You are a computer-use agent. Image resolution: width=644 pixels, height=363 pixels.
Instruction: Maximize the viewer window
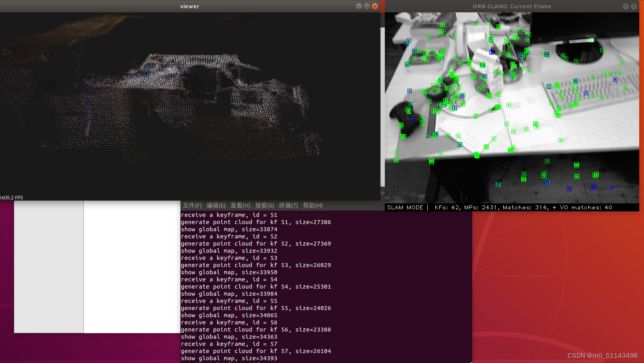[366, 6]
